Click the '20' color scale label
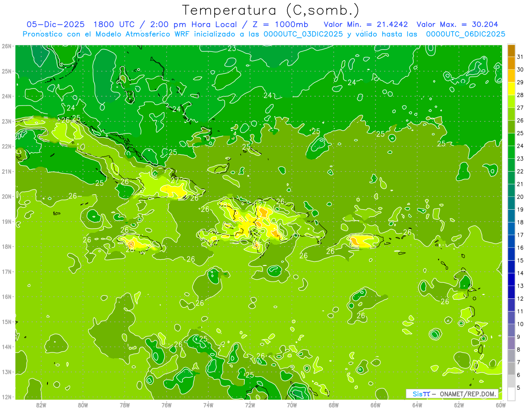 pos(520,197)
